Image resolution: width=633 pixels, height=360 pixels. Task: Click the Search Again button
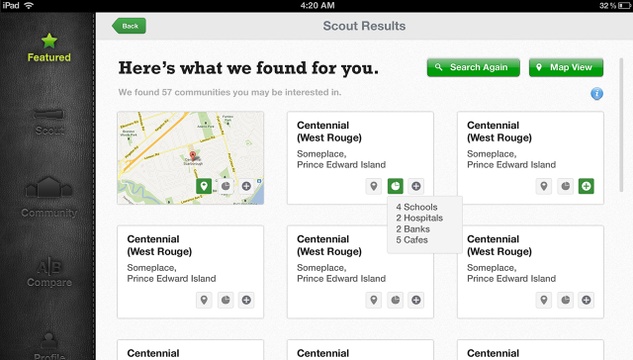473,67
